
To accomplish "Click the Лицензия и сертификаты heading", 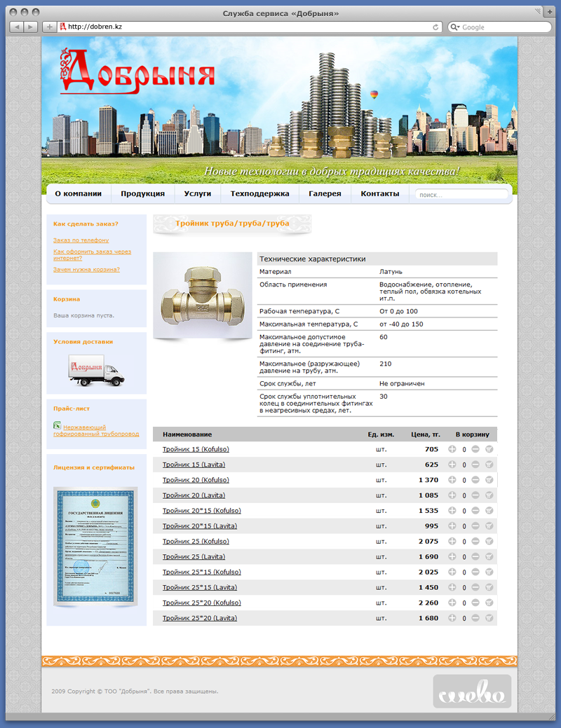I will (94, 467).
